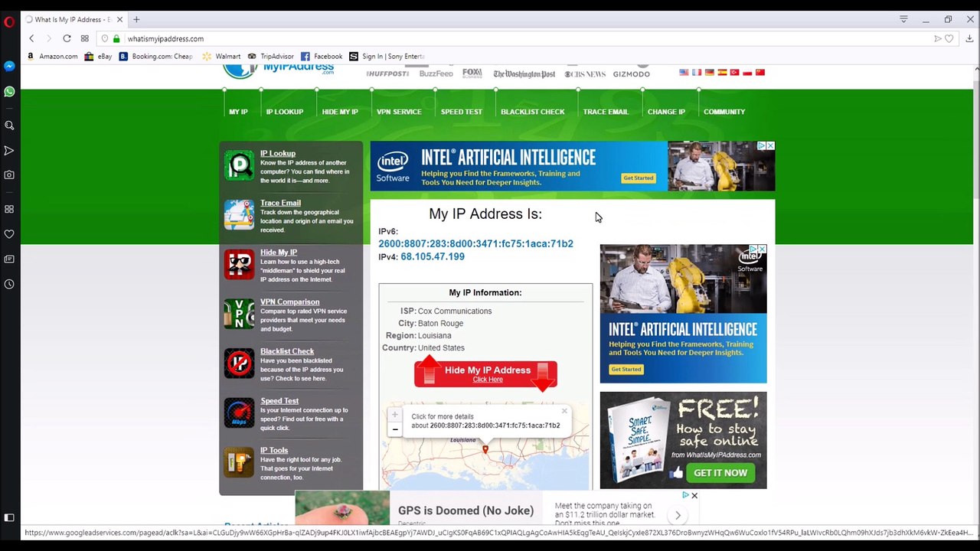Open the Walmart bookmark
This screenshot has width=980, height=551.
(x=221, y=56)
